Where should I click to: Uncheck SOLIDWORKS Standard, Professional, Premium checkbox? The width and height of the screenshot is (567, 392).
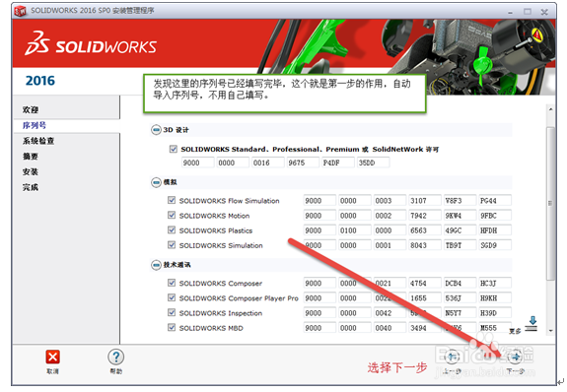pos(174,149)
